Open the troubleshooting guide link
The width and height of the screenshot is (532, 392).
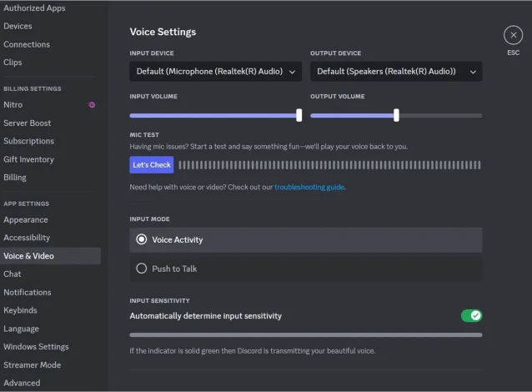(309, 187)
